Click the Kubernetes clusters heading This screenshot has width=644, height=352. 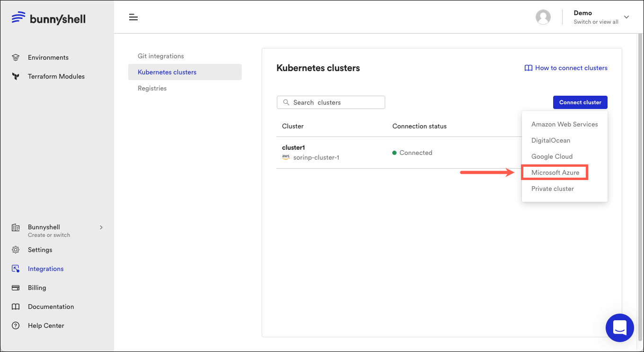(x=318, y=68)
